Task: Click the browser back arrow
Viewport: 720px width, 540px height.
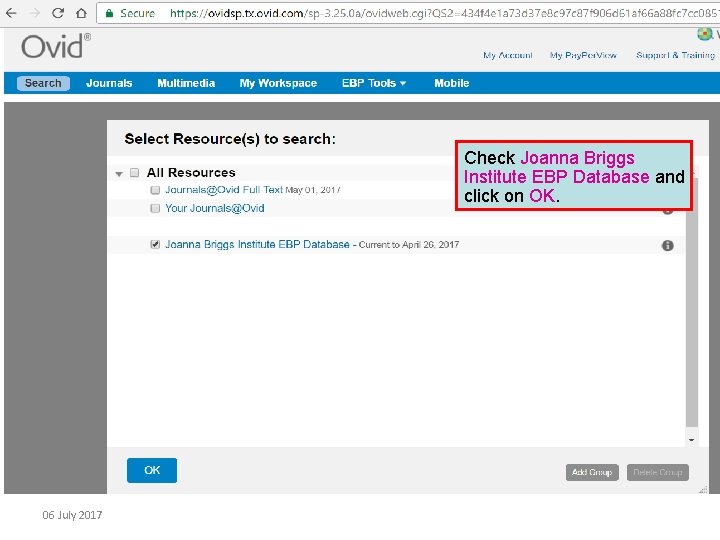Action: tap(11, 13)
